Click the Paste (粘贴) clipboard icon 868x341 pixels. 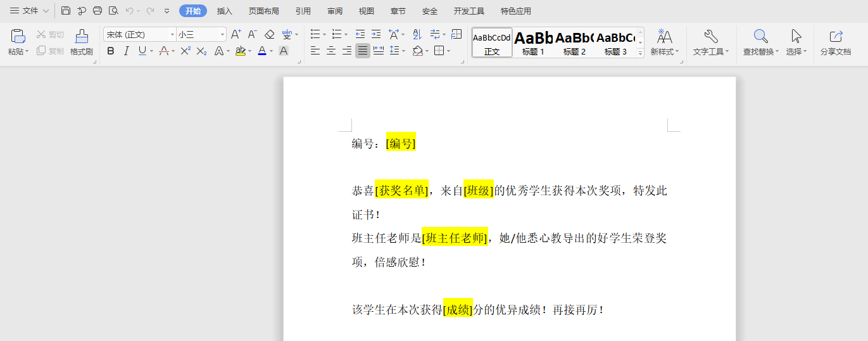(18, 36)
